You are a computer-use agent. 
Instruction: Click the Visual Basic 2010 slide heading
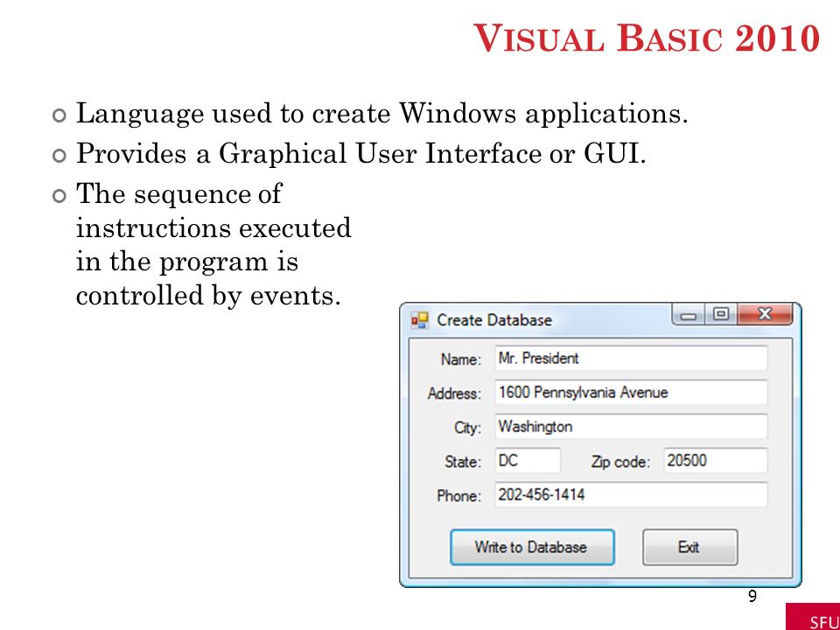coord(647,38)
